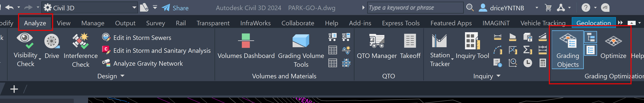The height and width of the screenshot is (103, 644).
Task: Click the truck with list icon
Action: point(333,37)
